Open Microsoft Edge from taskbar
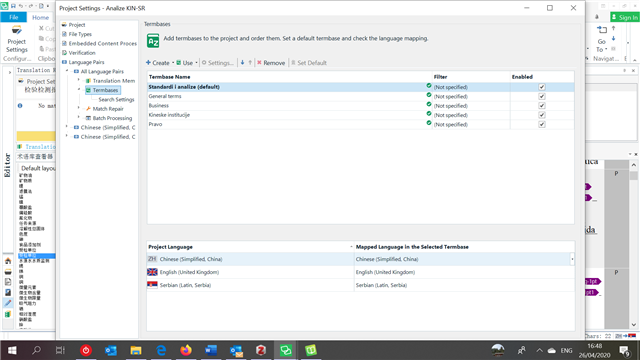Viewport: 640px width, 360px height. (x=161, y=350)
